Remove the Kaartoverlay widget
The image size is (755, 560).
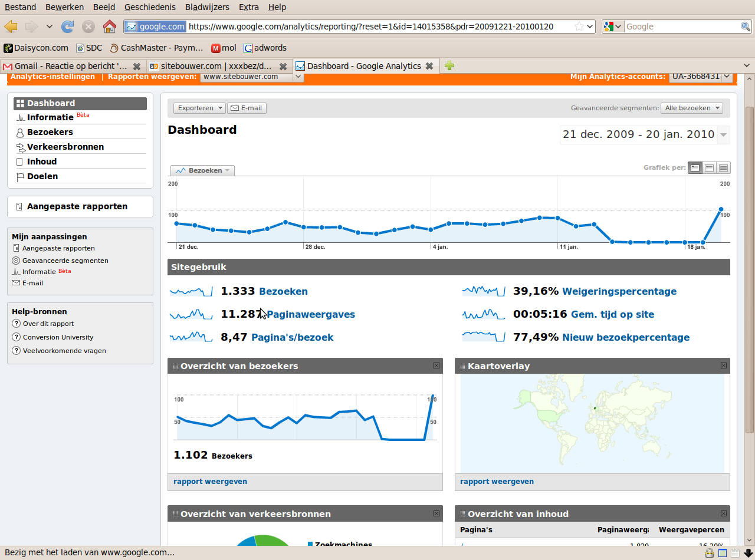pyautogui.click(x=724, y=365)
